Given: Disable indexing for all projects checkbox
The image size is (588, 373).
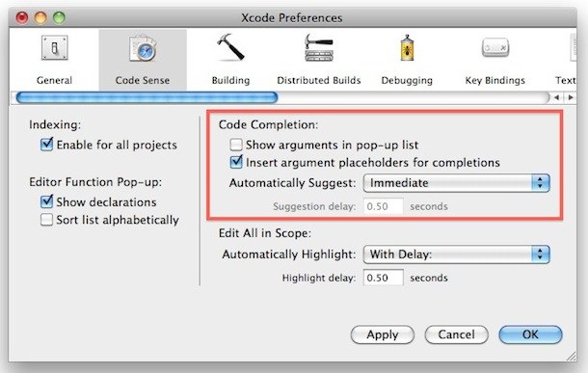Looking at the screenshot, I should (x=46, y=145).
